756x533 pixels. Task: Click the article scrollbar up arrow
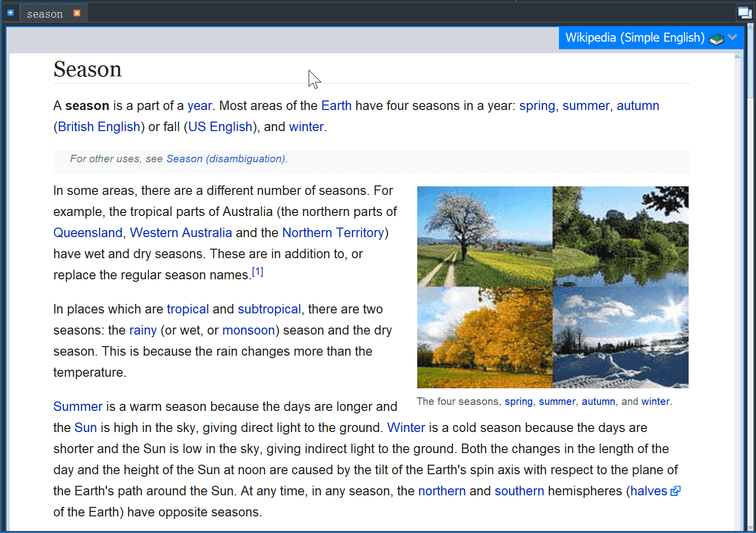[737, 56]
